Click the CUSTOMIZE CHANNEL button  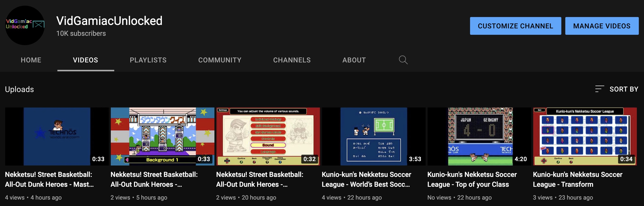(x=515, y=26)
